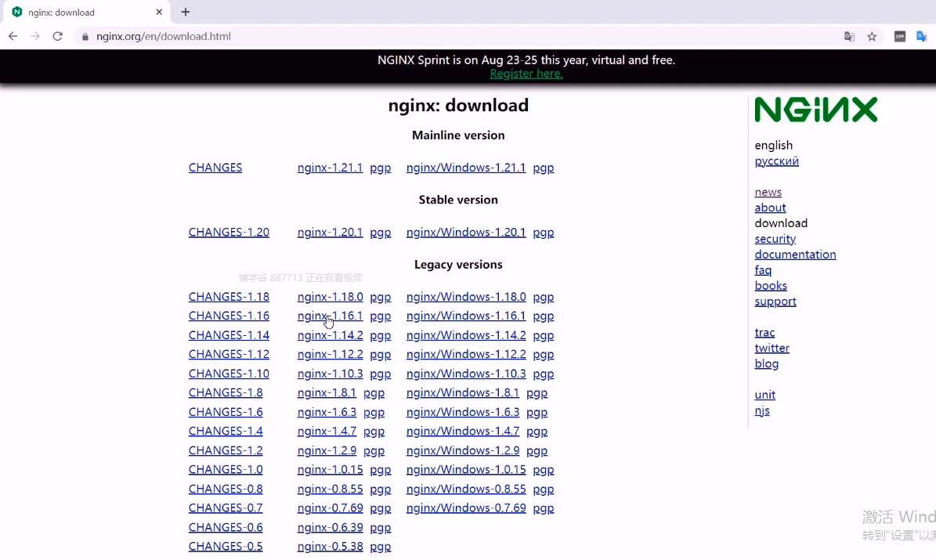
Task: Download nginx-1.18.0
Action: (330, 297)
